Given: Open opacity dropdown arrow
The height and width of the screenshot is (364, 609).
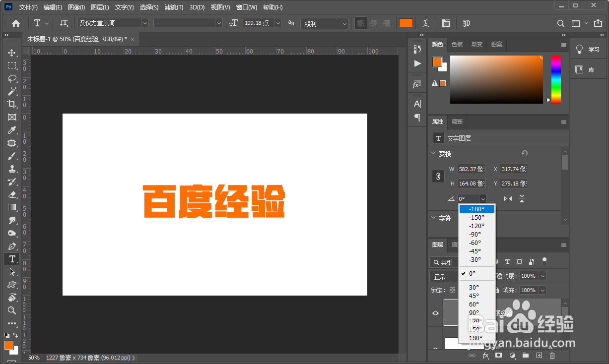Looking at the screenshot, I should pos(542,276).
